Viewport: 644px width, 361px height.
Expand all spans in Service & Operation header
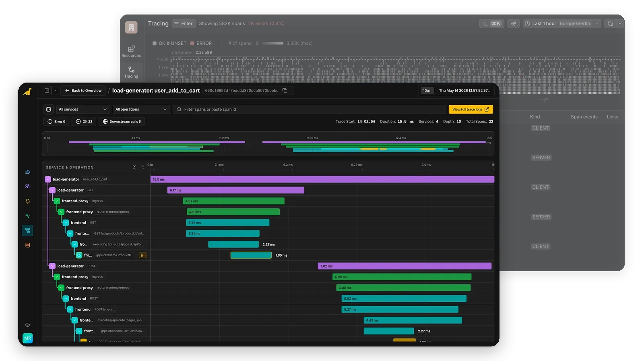142,167
